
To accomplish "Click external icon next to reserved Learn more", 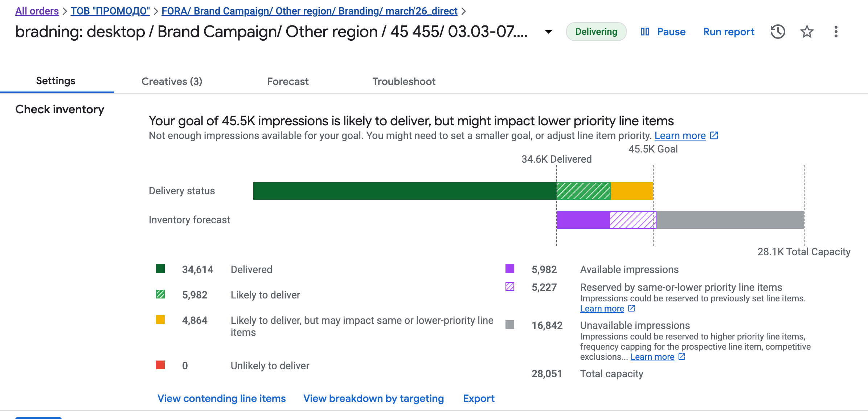I will pos(631,308).
